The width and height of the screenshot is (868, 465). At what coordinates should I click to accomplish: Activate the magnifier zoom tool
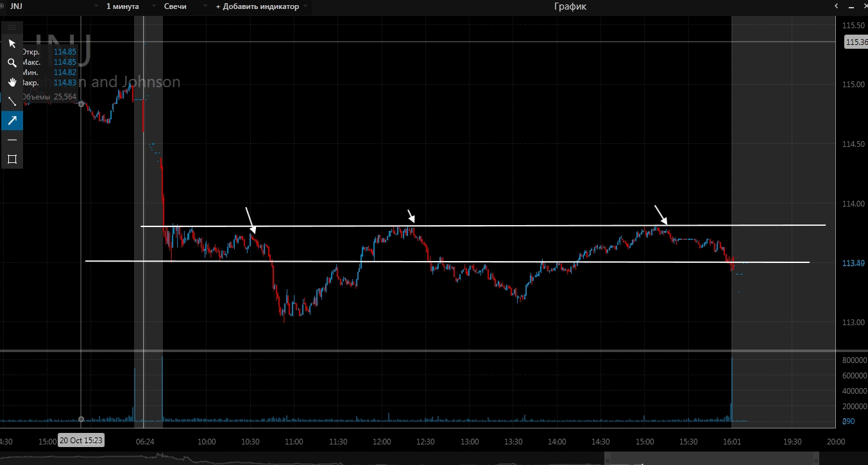coord(12,63)
